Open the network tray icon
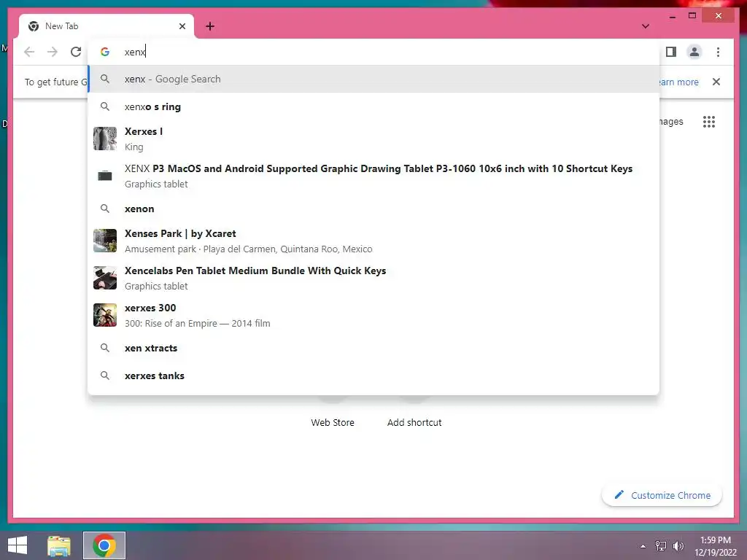 click(661, 546)
